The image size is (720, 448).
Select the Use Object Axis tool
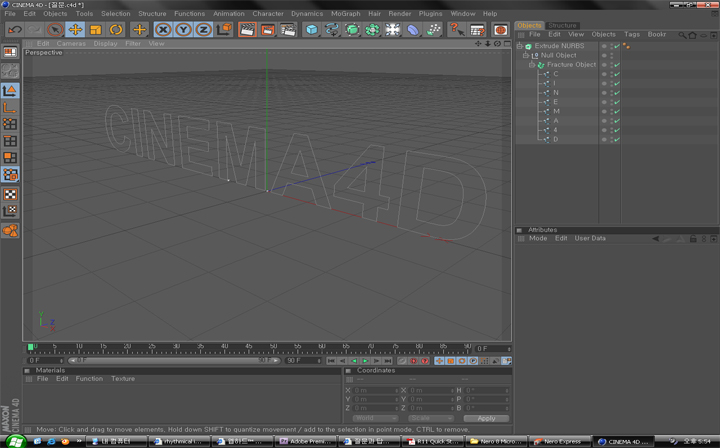(10, 107)
